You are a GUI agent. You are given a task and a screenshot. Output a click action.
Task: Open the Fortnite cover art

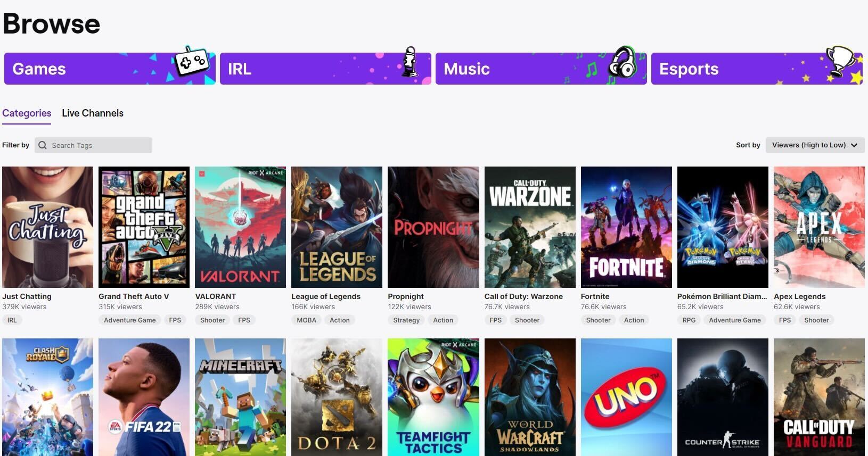626,227
